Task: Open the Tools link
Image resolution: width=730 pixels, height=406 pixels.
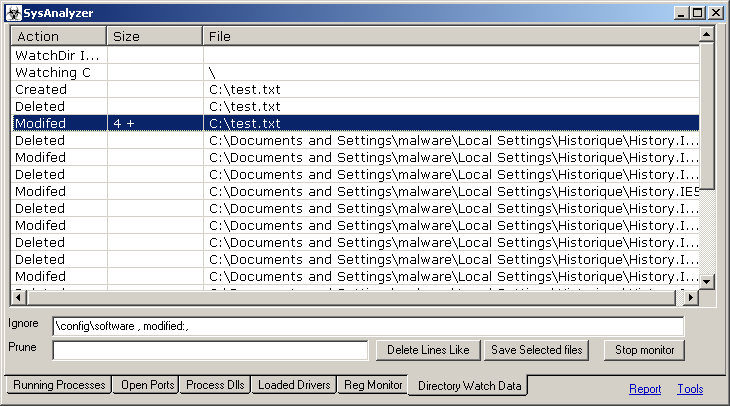Action: [x=690, y=389]
